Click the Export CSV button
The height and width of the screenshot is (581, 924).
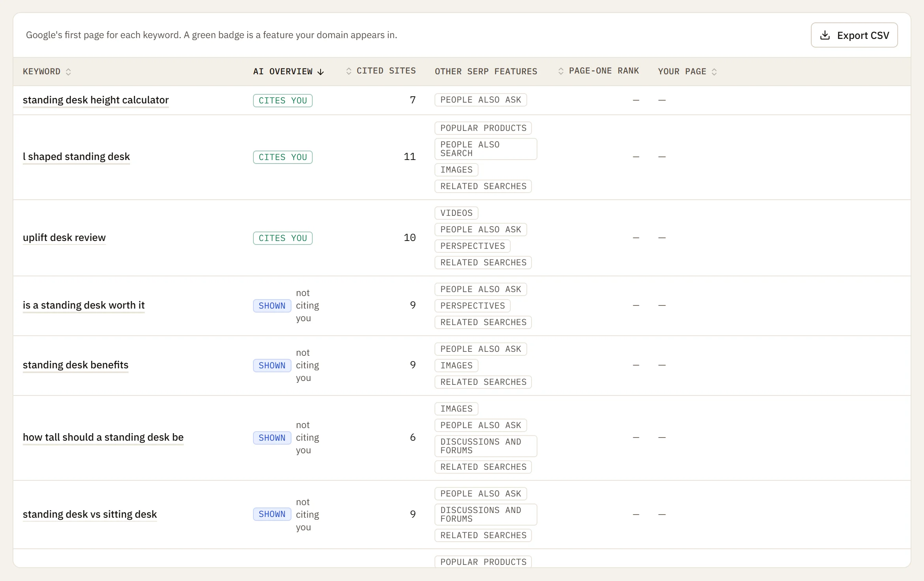[854, 35]
